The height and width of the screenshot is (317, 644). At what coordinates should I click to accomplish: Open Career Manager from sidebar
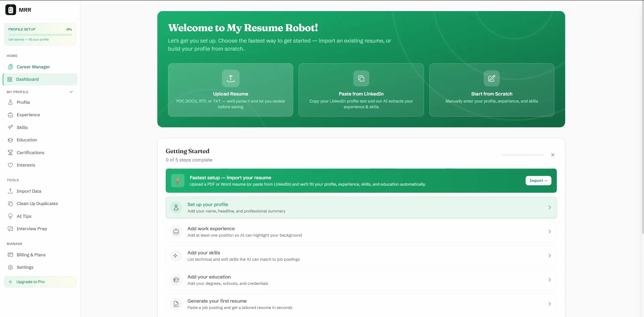tap(40, 67)
